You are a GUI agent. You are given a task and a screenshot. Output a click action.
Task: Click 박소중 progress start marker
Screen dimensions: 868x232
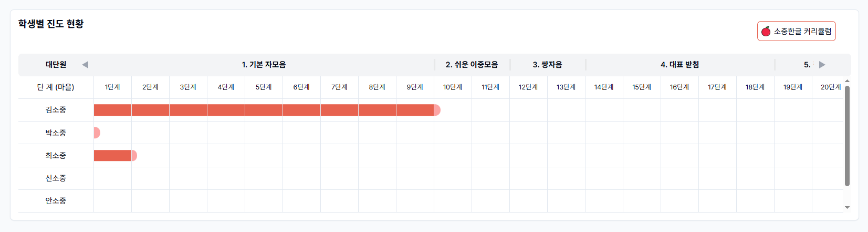[97, 133]
